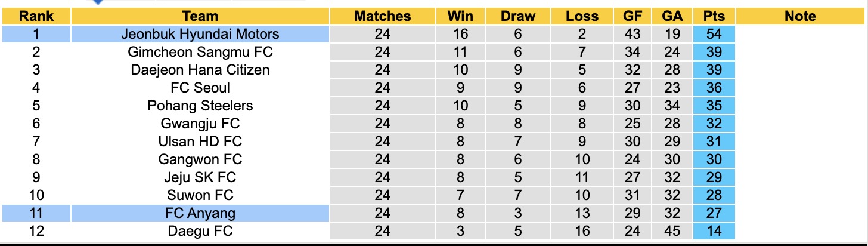
Task: Click Daejeon Hana Citizen team name
Action: (x=200, y=70)
